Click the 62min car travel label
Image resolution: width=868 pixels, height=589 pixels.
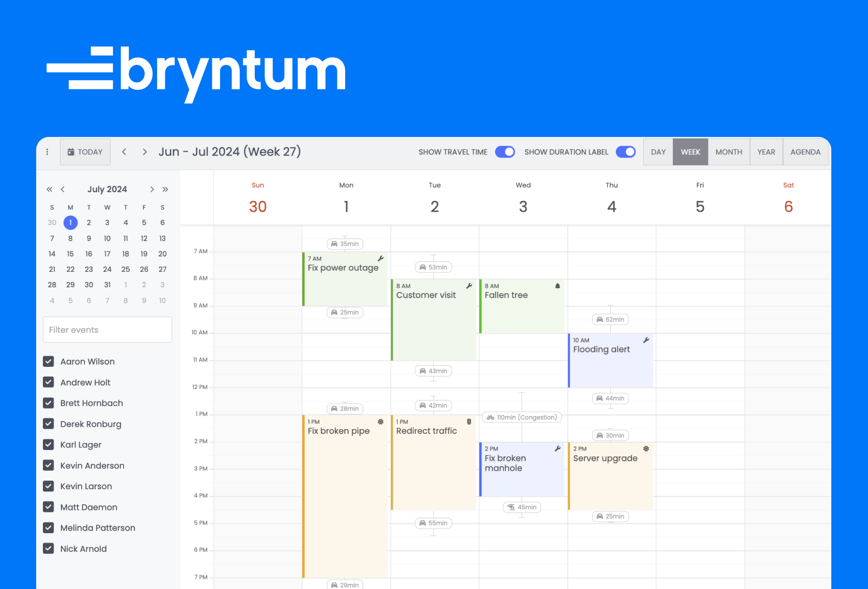tap(610, 319)
